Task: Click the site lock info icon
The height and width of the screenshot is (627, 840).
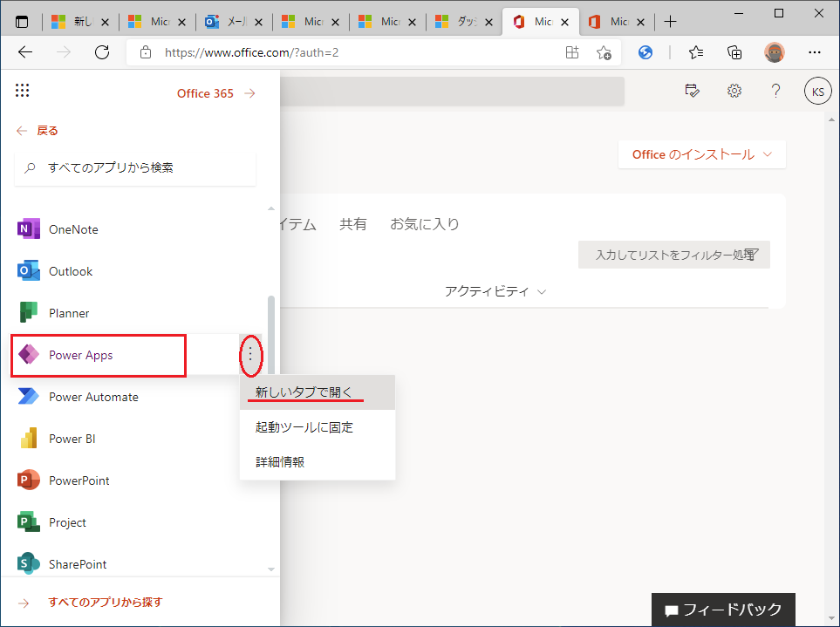Action: [x=145, y=52]
